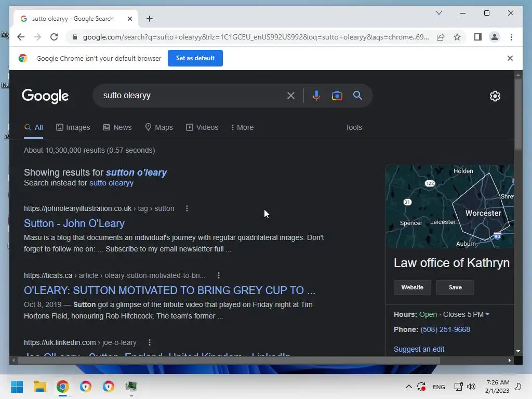532x399 pixels.
Task: Start voice search with microphone icon
Action: pos(316,96)
